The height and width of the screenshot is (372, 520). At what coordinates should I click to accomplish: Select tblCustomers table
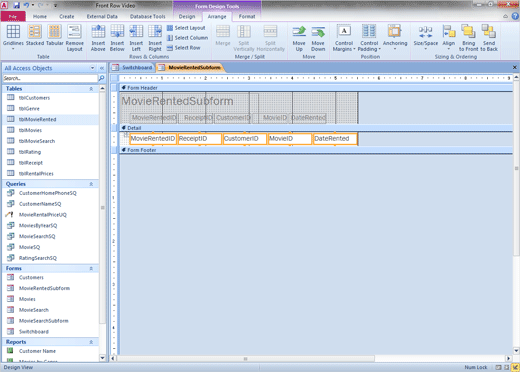pyautogui.click(x=51, y=98)
